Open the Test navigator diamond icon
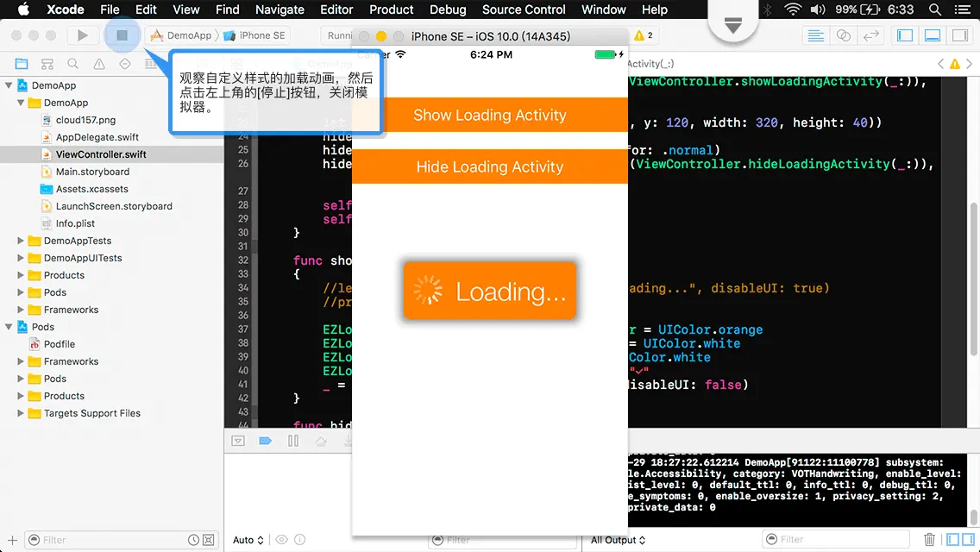The height and width of the screenshot is (552, 980). [x=125, y=64]
